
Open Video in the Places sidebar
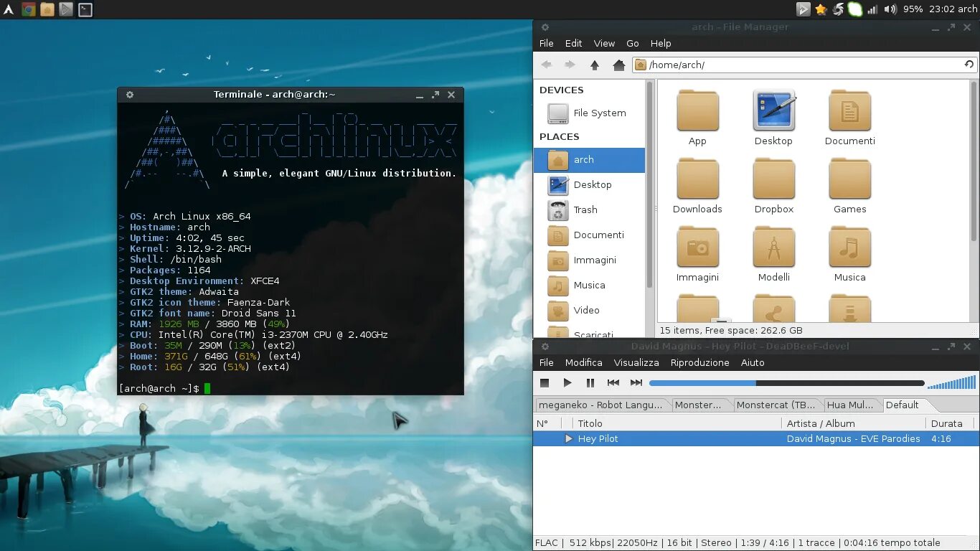(588, 310)
